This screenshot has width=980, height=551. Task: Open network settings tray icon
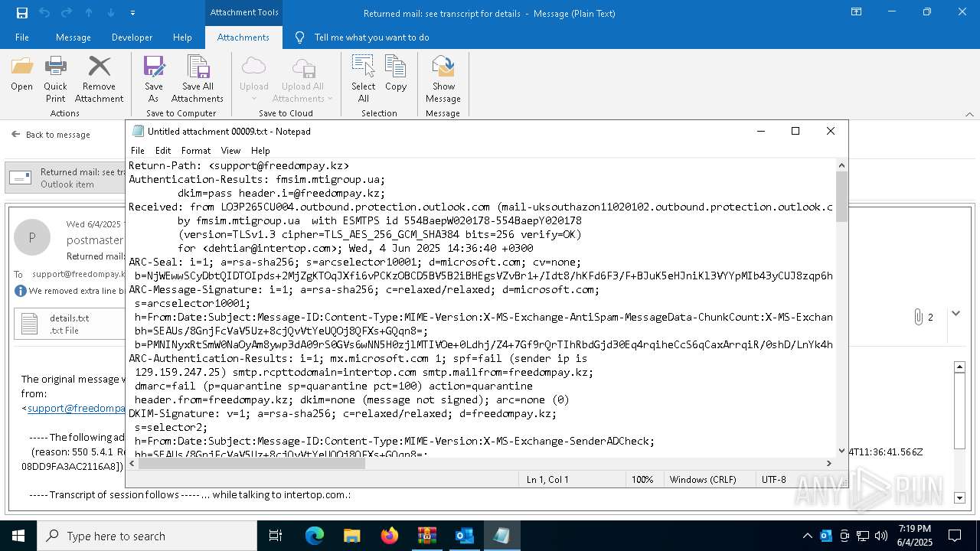click(x=863, y=536)
